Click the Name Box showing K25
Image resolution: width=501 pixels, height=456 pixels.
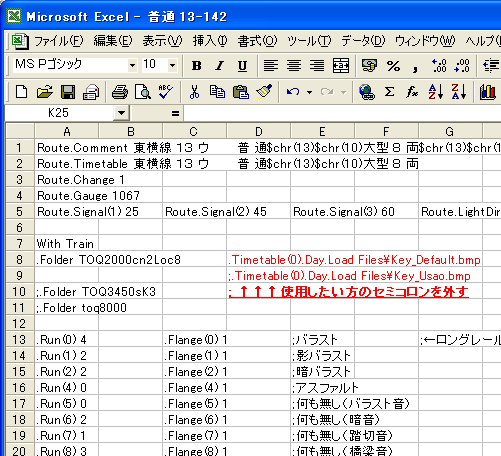pos(59,113)
